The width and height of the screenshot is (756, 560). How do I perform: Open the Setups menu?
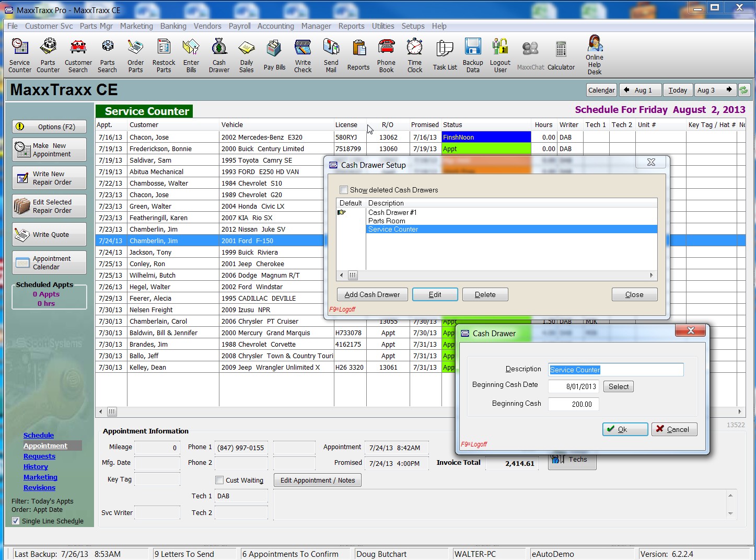(413, 26)
